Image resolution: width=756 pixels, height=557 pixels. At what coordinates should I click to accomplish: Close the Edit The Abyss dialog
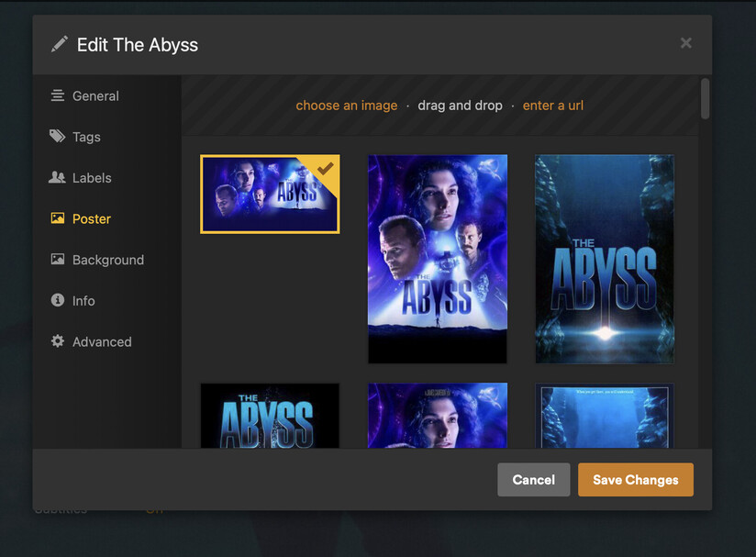685,43
